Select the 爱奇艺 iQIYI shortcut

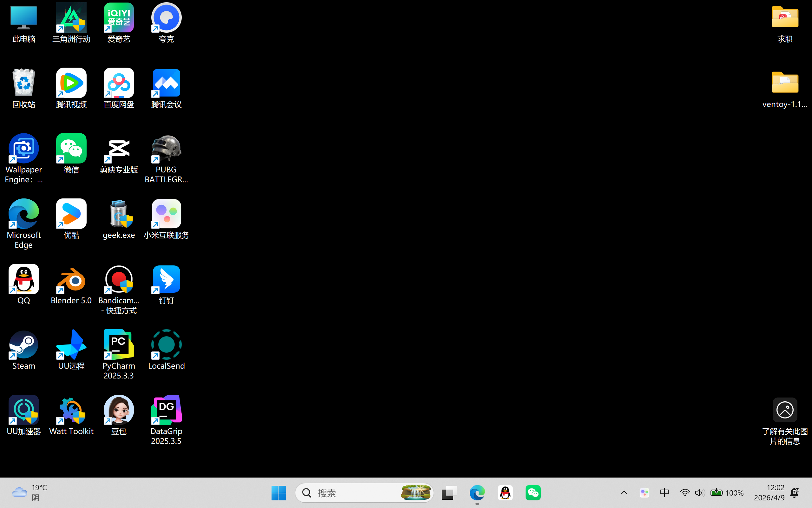(x=119, y=23)
